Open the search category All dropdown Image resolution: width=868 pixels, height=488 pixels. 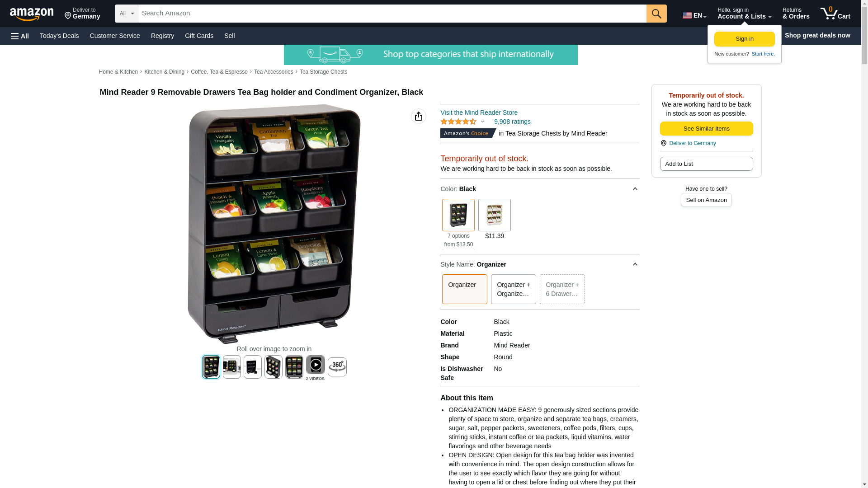127,14
